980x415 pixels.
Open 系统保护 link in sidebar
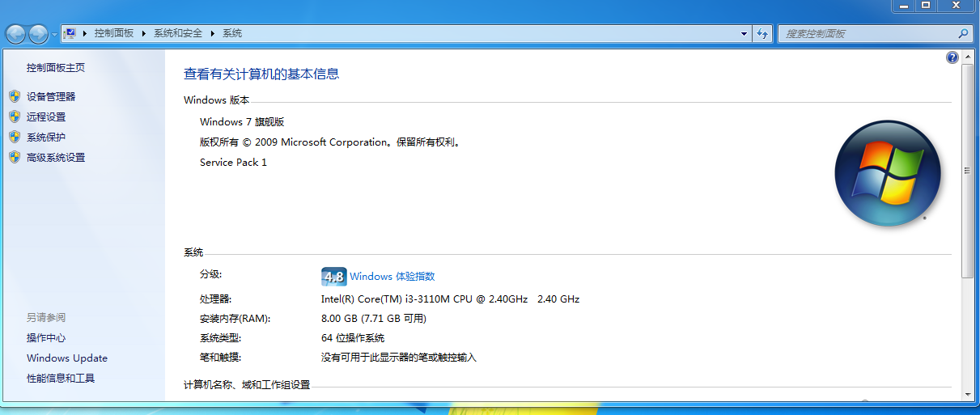(x=46, y=137)
